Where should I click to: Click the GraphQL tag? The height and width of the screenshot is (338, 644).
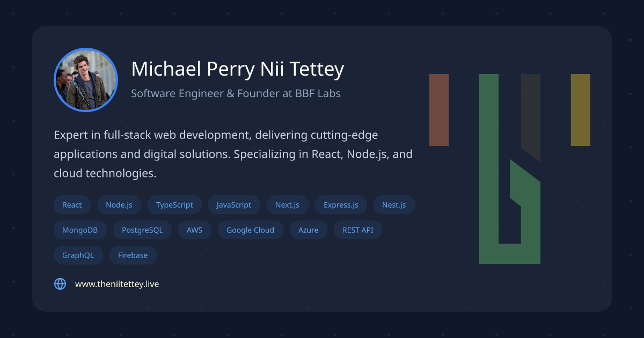click(78, 255)
